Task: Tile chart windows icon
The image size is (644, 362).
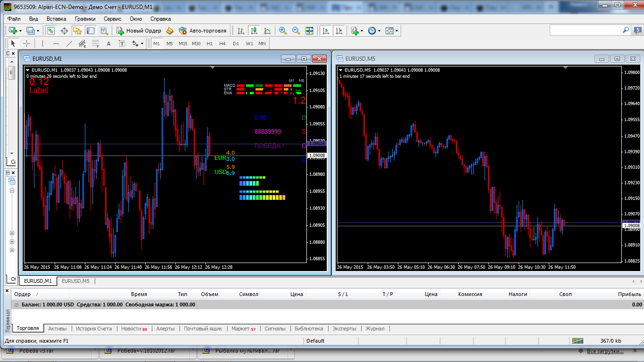Action: 309,31
